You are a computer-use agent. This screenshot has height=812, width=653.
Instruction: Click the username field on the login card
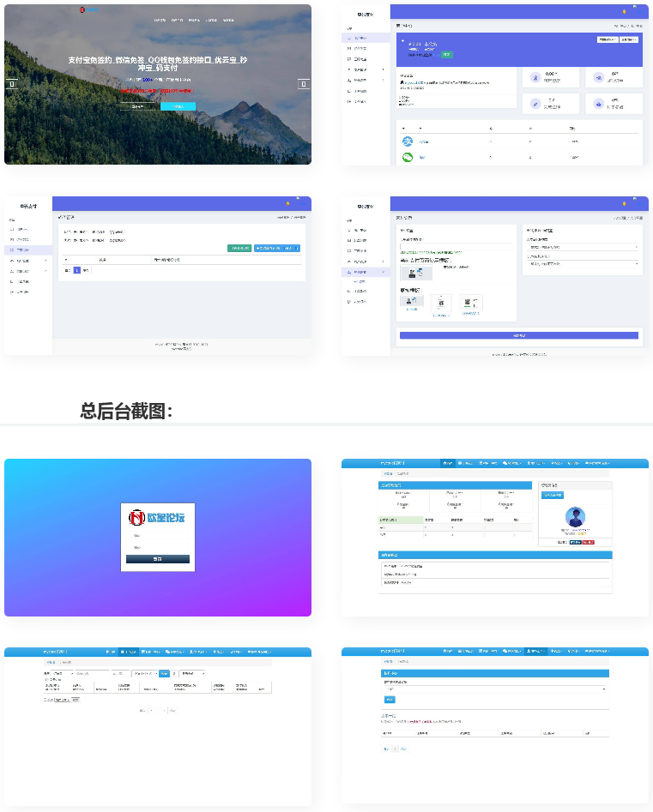point(158,536)
